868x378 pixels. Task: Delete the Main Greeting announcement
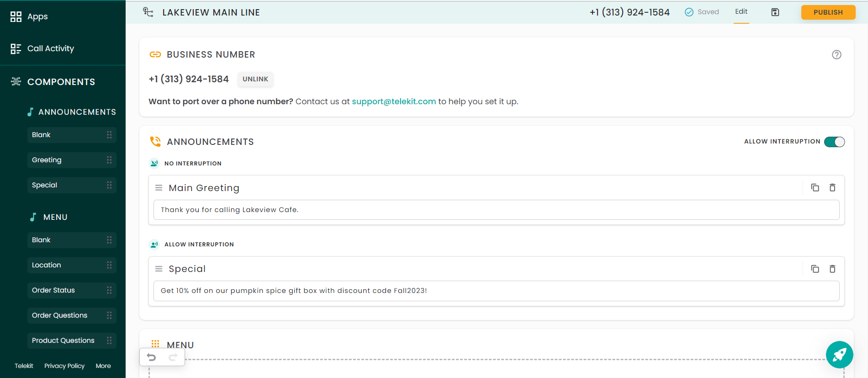(x=832, y=188)
